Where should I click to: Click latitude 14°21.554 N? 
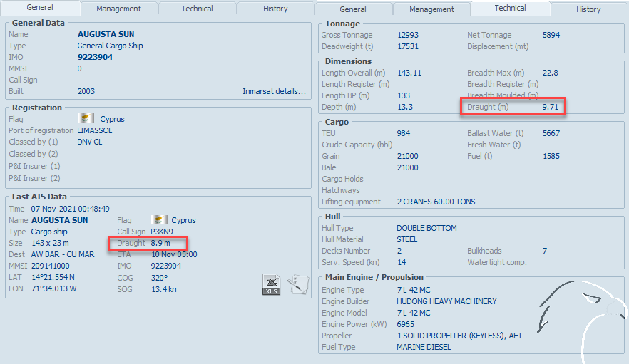coord(53,277)
